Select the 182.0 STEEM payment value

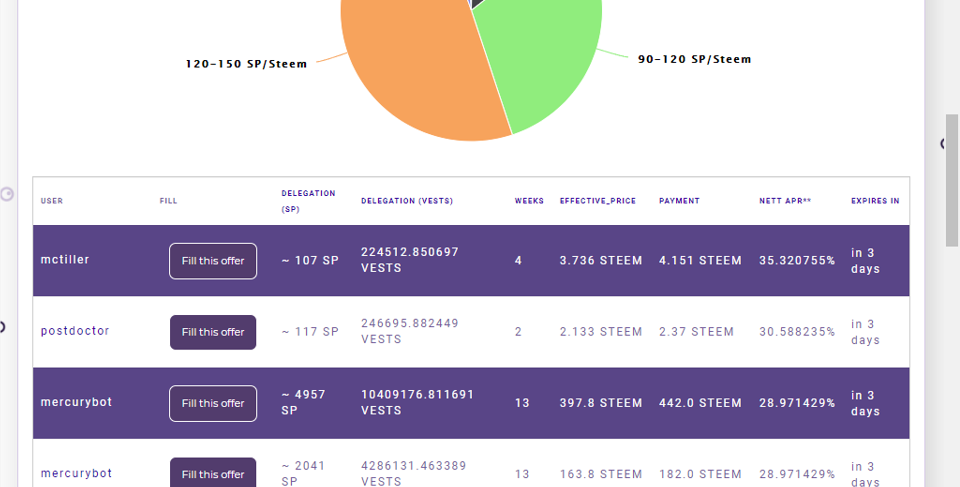700,474
